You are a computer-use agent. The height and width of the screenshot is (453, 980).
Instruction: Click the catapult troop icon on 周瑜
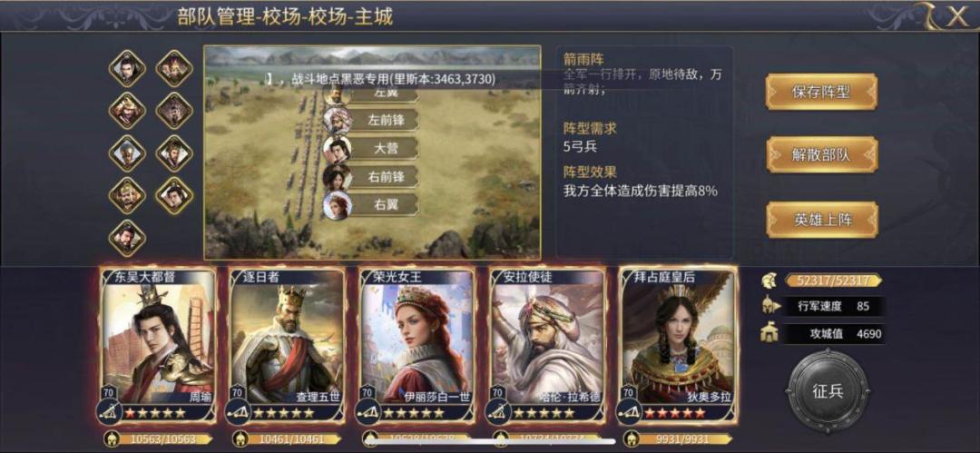110,413
